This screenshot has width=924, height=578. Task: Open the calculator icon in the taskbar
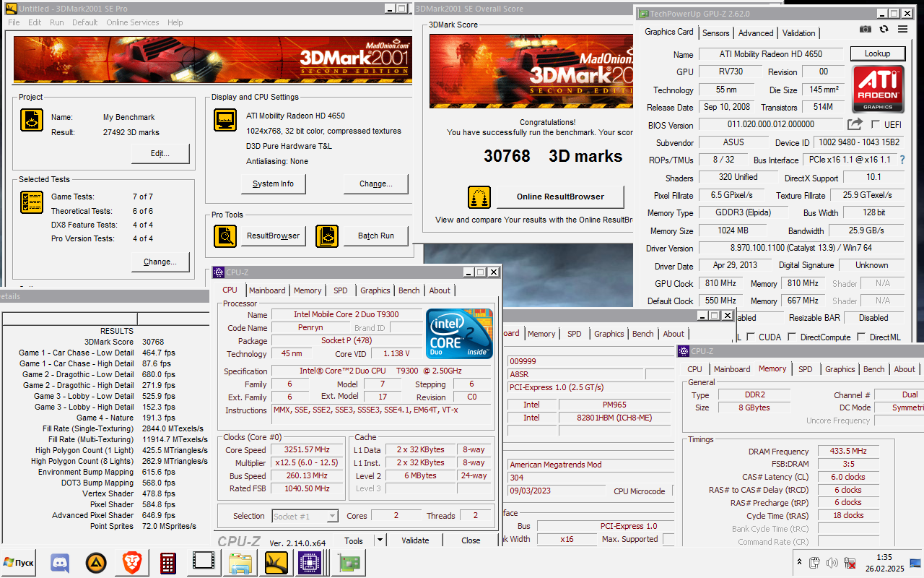(x=167, y=563)
